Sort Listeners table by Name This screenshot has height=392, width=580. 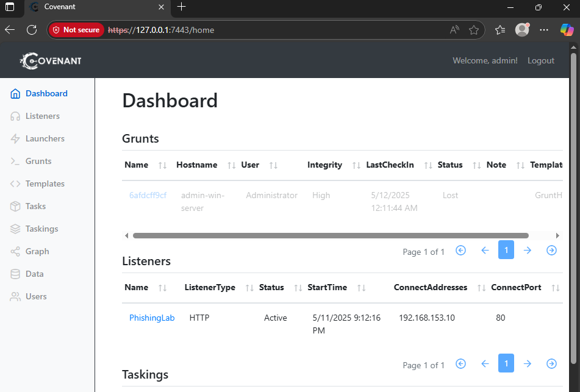point(162,288)
